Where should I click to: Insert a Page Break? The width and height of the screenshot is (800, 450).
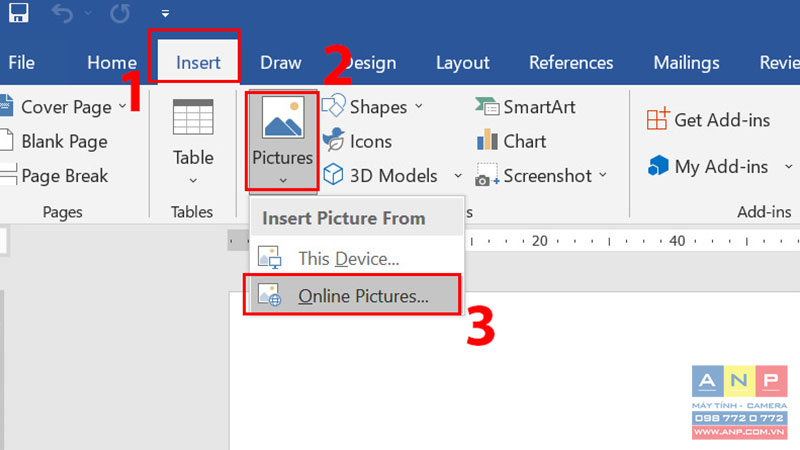pos(54,176)
